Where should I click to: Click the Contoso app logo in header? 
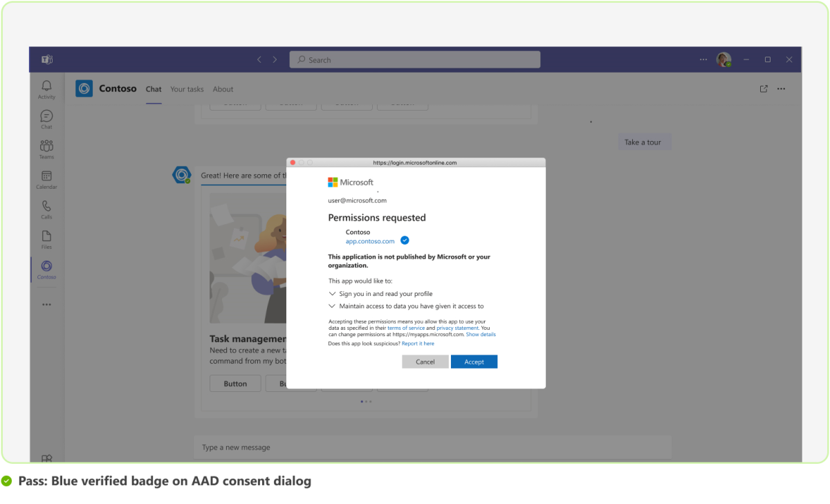[x=84, y=88]
